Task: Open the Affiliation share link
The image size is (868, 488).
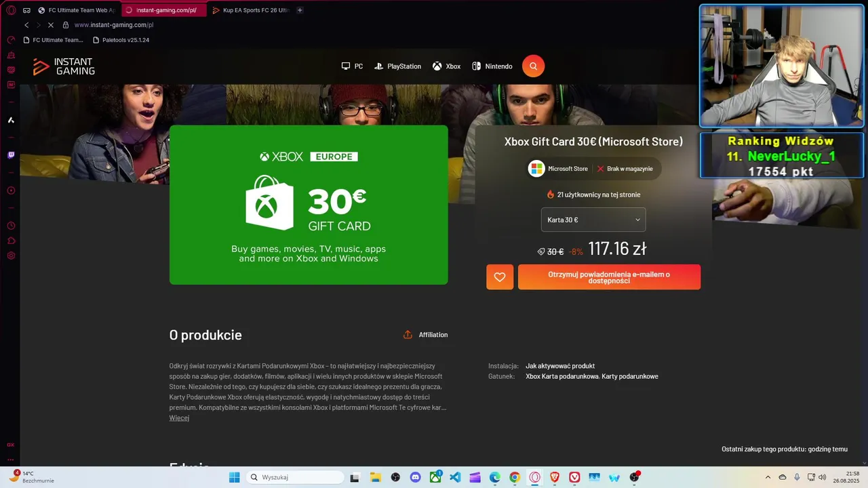Action: [x=426, y=335]
